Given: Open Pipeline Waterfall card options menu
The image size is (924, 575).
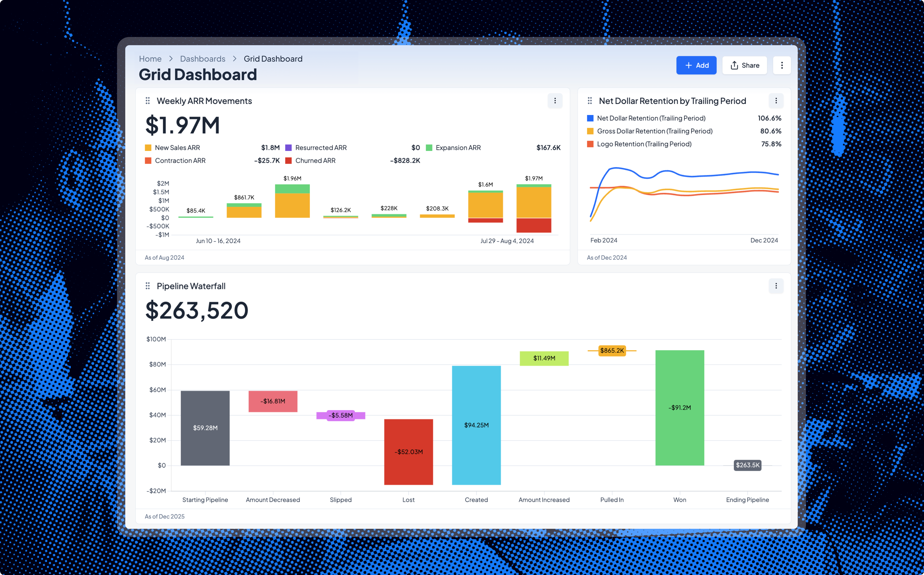Looking at the screenshot, I should 776,286.
